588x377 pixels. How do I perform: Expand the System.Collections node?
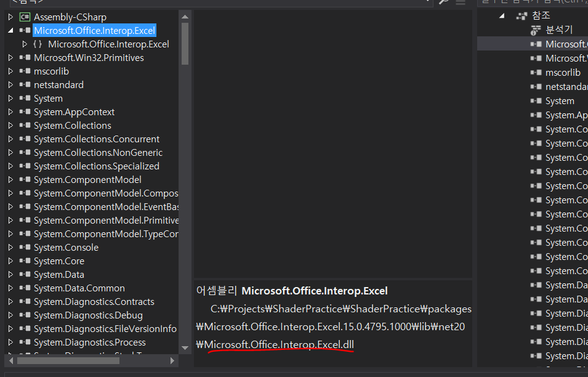tap(10, 125)
